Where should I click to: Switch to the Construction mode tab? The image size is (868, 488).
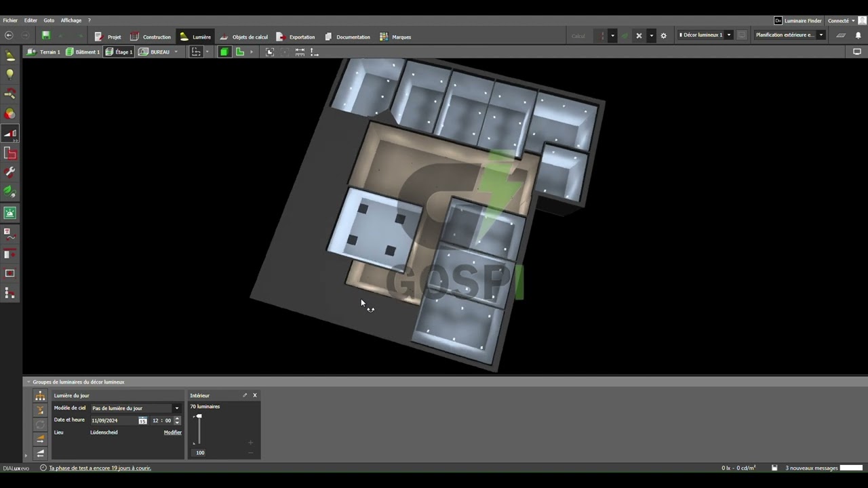click(x=151, y=37)
